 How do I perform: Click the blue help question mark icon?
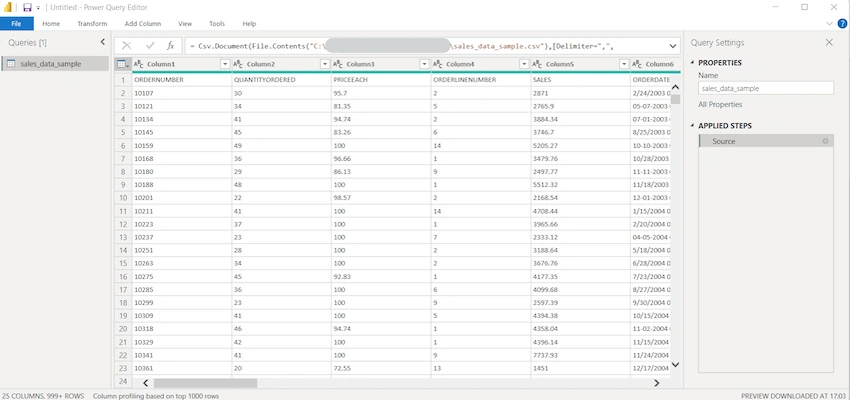click(x=842, y=23)
